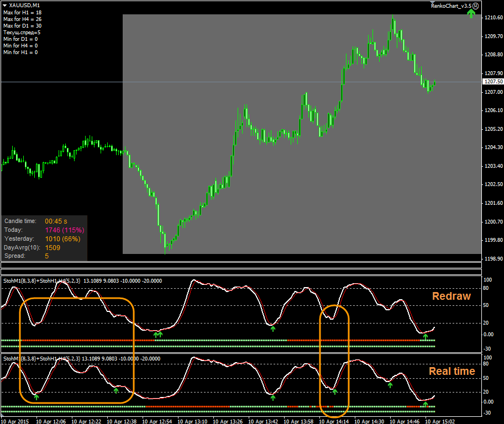Click the '10 Apr 15:02' time axis label

point(440,421)
